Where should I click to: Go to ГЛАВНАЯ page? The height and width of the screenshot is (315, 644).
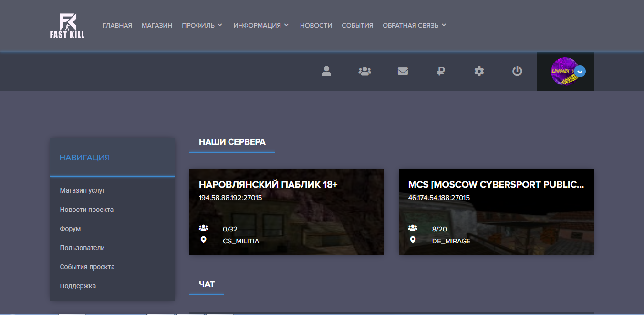pos(117,25)
